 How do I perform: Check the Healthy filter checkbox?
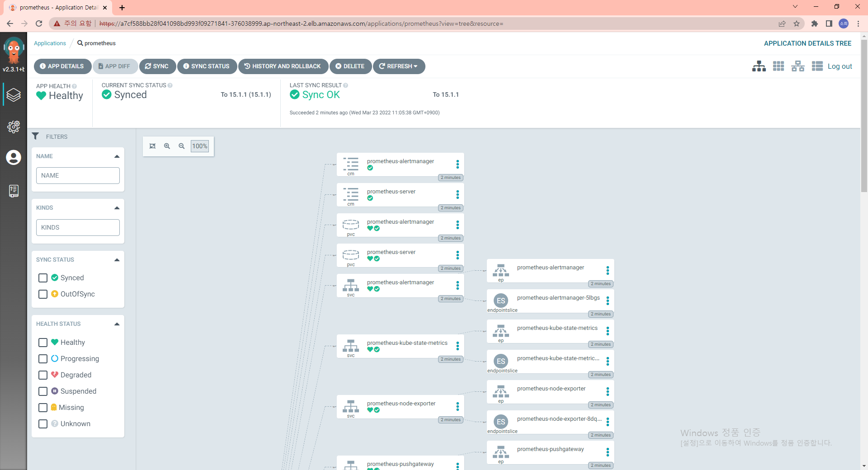pos(43,343)
